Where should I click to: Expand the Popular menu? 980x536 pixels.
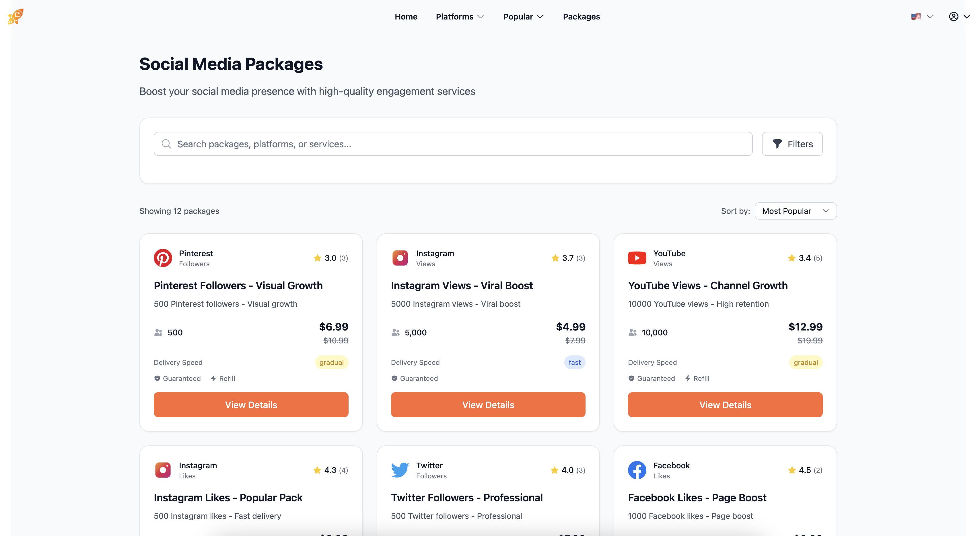click(x=523, y=17)
